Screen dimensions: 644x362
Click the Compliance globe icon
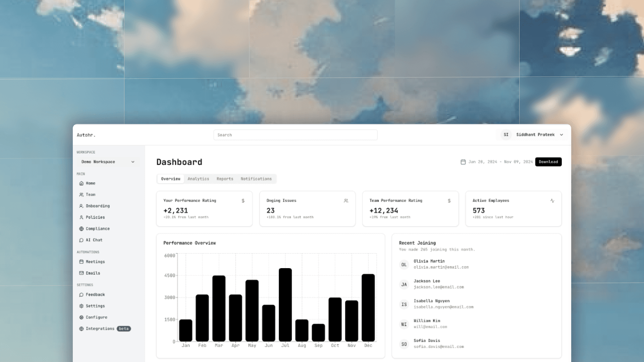point(81,229)
